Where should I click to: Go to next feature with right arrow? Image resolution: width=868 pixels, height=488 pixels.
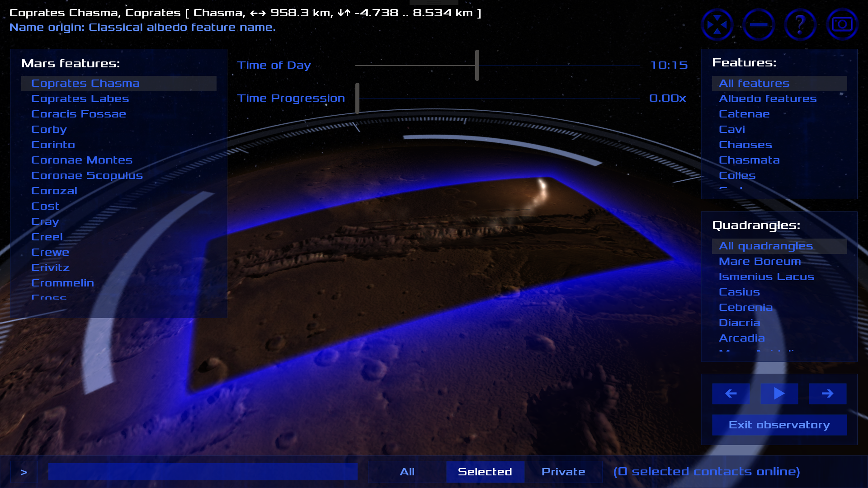(827, 394)
